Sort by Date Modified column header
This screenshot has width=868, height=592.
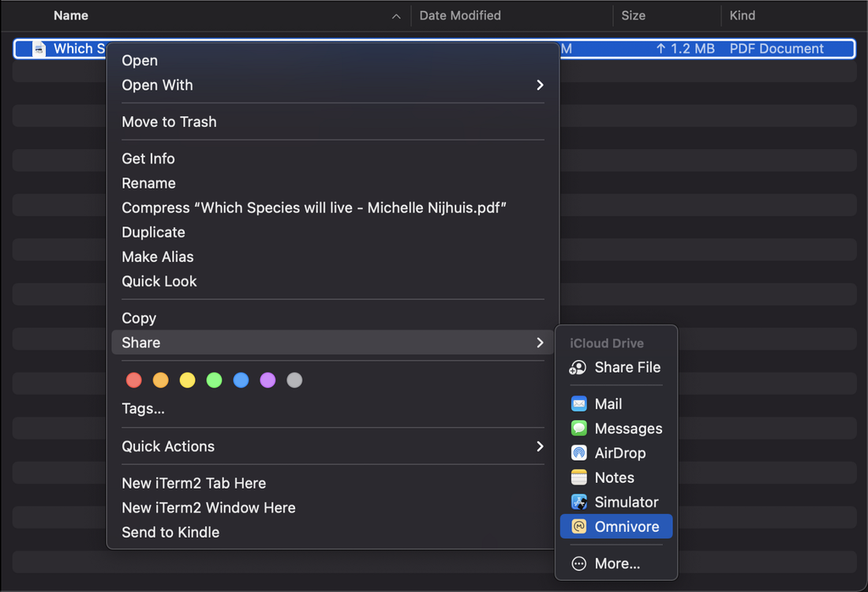pos(460,16)
